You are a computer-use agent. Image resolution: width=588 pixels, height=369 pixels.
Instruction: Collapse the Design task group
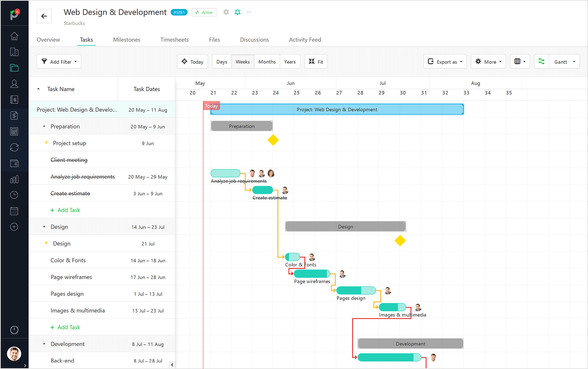[44, 227]
